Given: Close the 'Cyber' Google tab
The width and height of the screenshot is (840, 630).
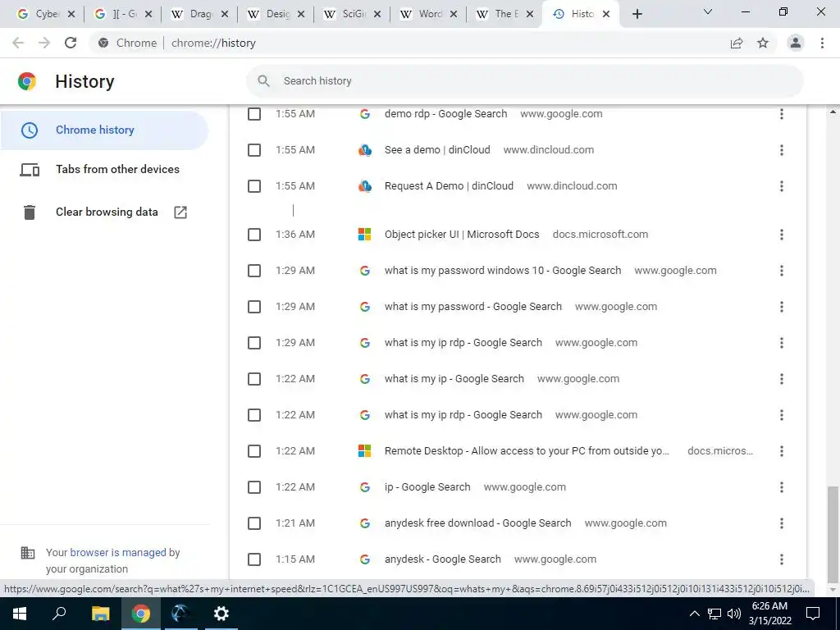Looking at the screenshot, I should coord(71,15).
